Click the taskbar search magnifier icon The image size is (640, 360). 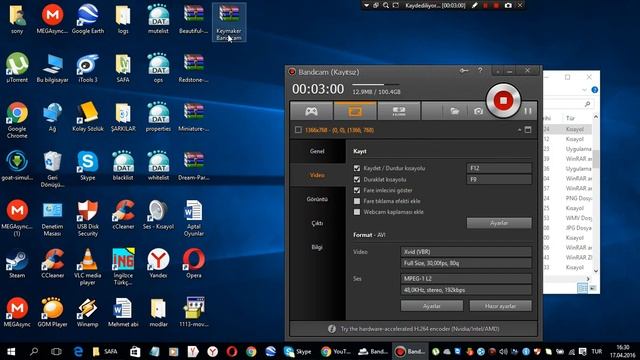pos(34,351)
